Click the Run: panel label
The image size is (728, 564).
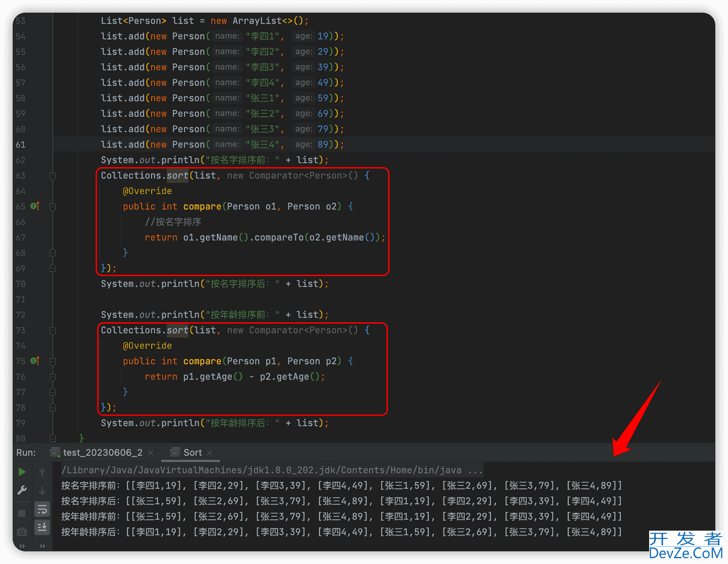pos(26,452)
